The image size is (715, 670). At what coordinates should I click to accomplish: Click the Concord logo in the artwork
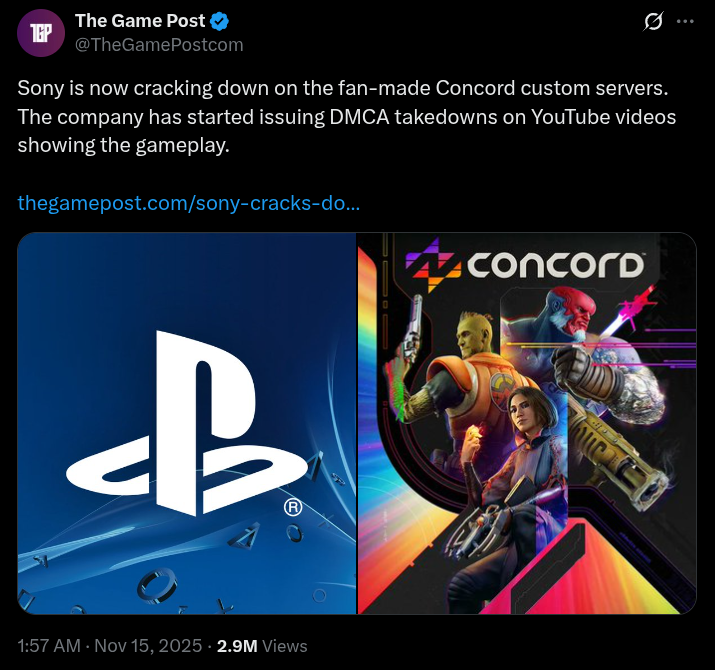[x=525, y=265]
